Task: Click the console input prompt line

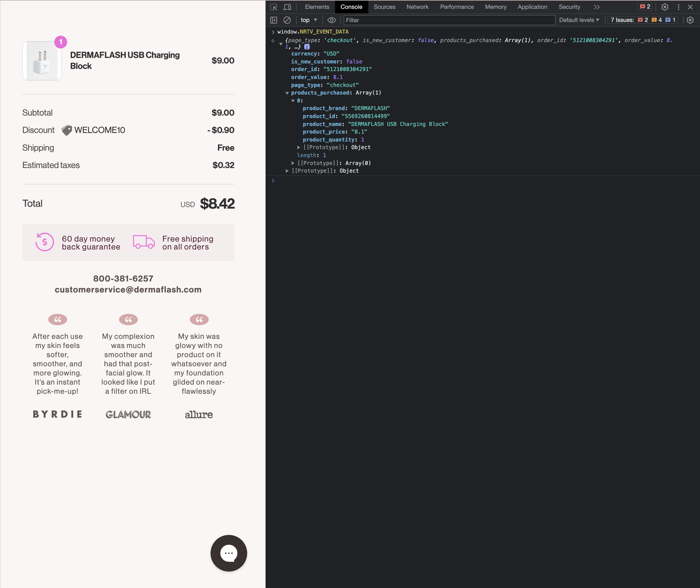Action: point(482,181)
